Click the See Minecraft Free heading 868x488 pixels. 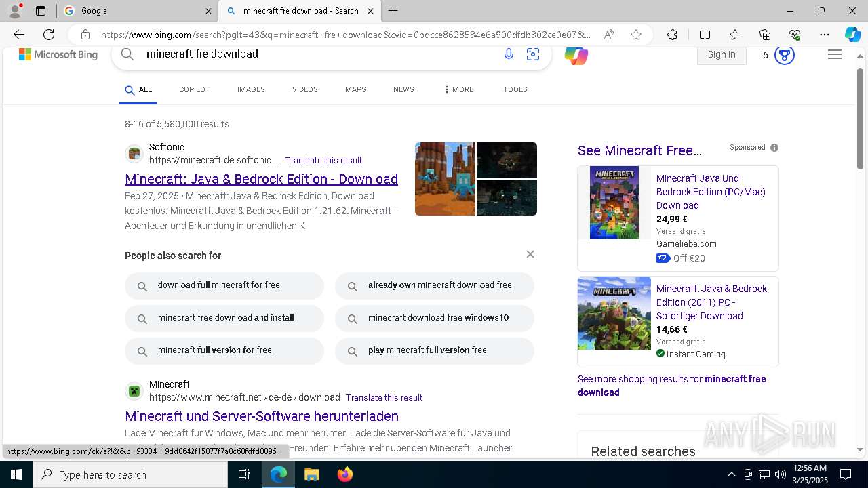click(639, 150)
